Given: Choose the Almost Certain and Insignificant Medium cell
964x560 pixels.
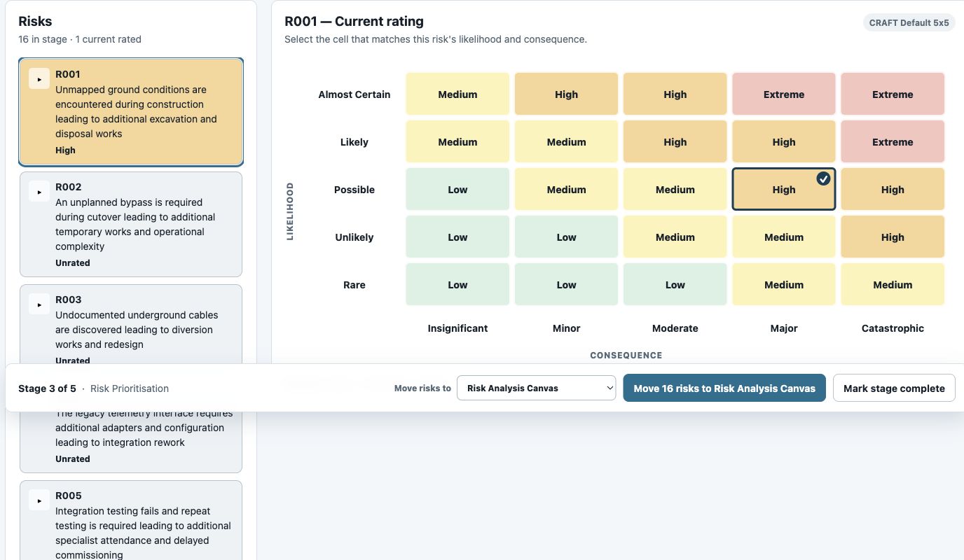Looking at the screenshot, I should click(457, 94).
